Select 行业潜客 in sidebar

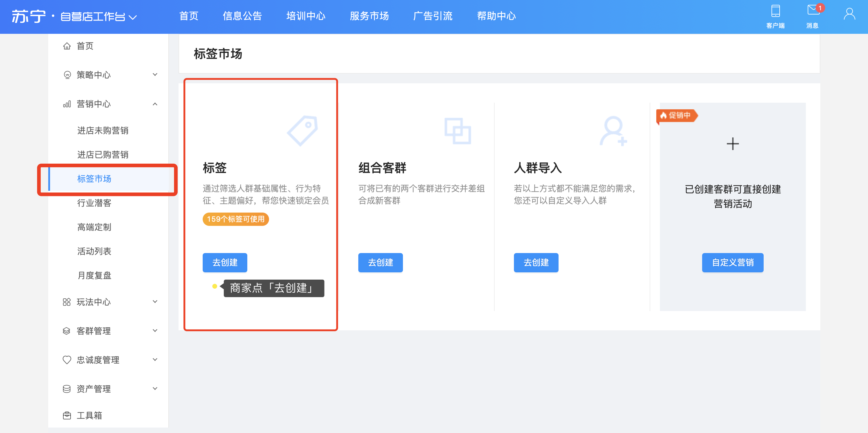tap(94, 203)
